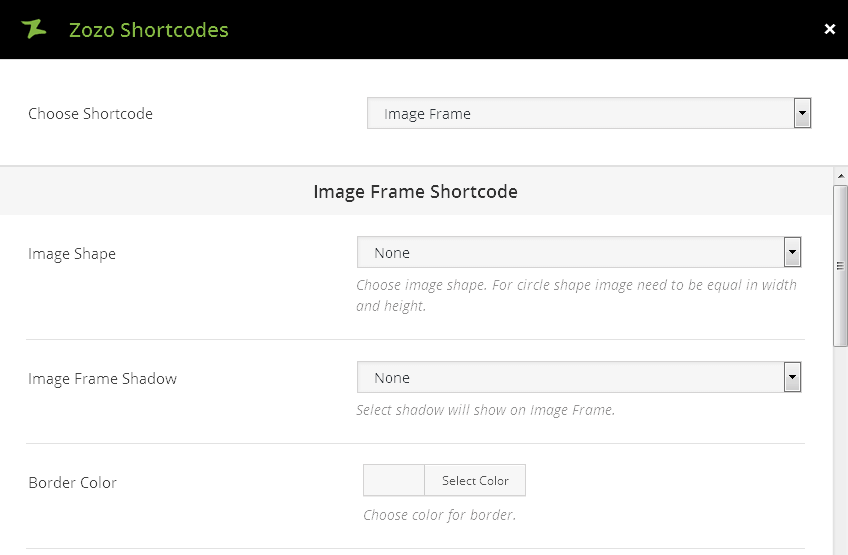Click the Image Shape label

[x=72, y=254]
